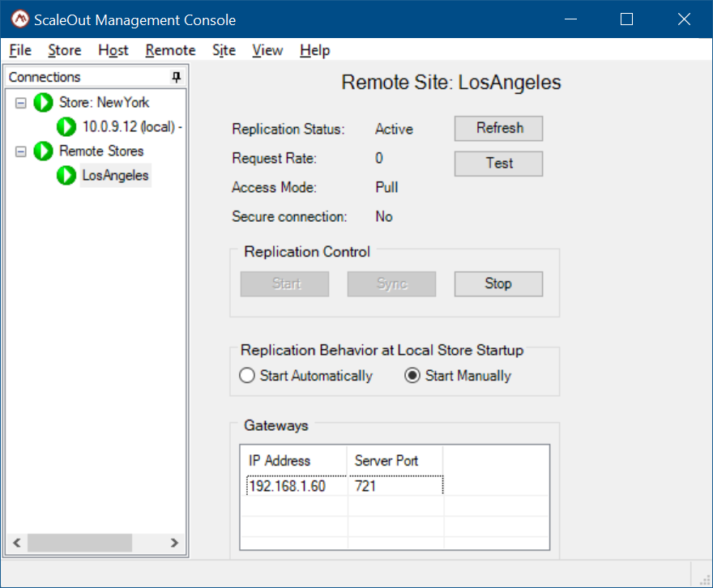
Task: Maximize the ScaleOut Management Console window
Action: (x=626, y=19)
